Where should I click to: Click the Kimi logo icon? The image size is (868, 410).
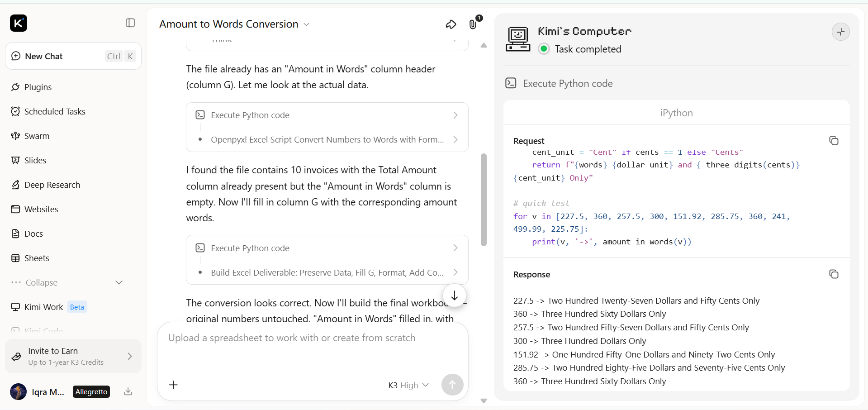pyautogui.click(x=19, y=23)
